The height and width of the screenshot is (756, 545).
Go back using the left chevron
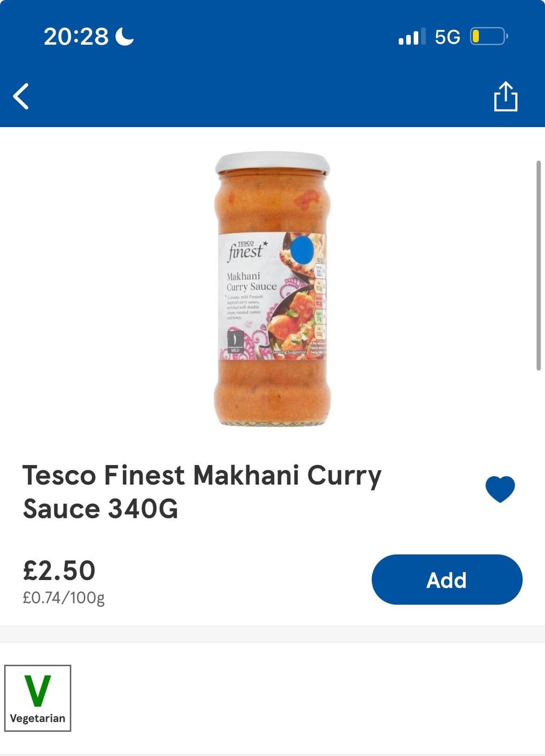(x=21, y=96)
